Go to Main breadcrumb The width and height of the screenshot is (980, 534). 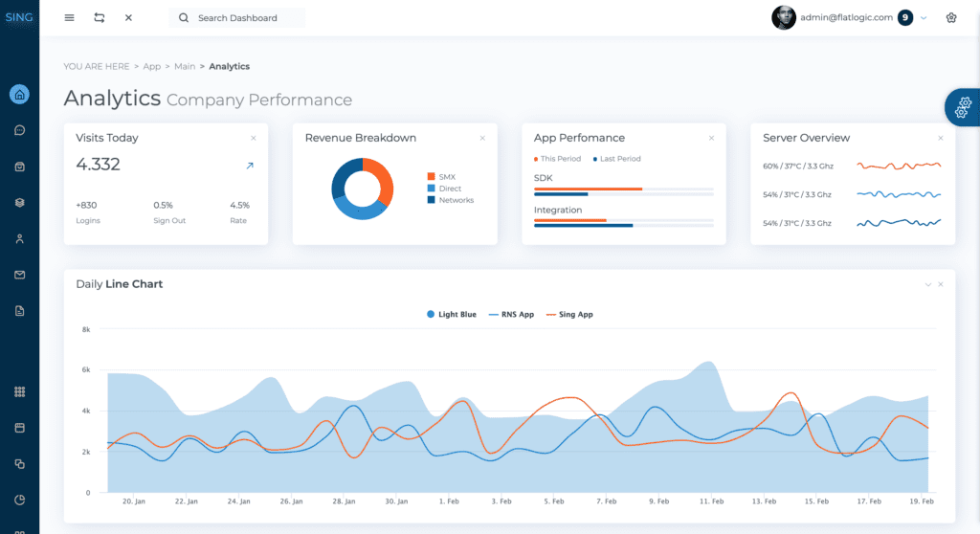(185, 66)
